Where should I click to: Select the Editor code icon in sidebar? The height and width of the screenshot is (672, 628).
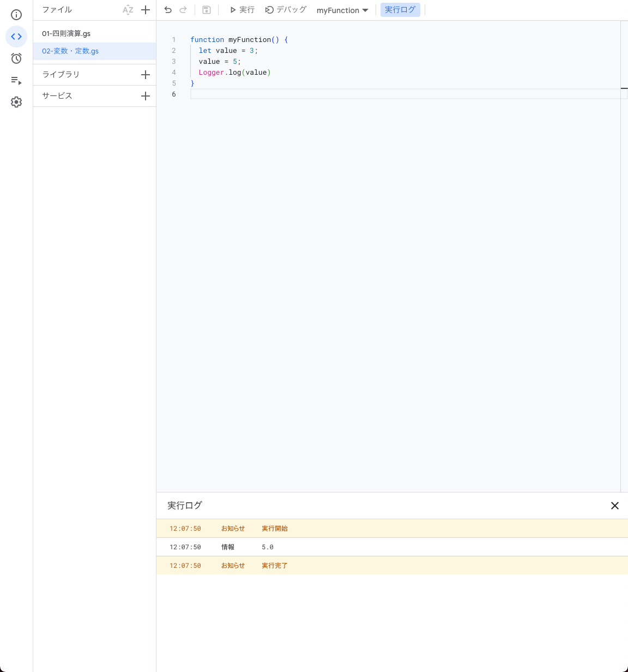[16, 37]
